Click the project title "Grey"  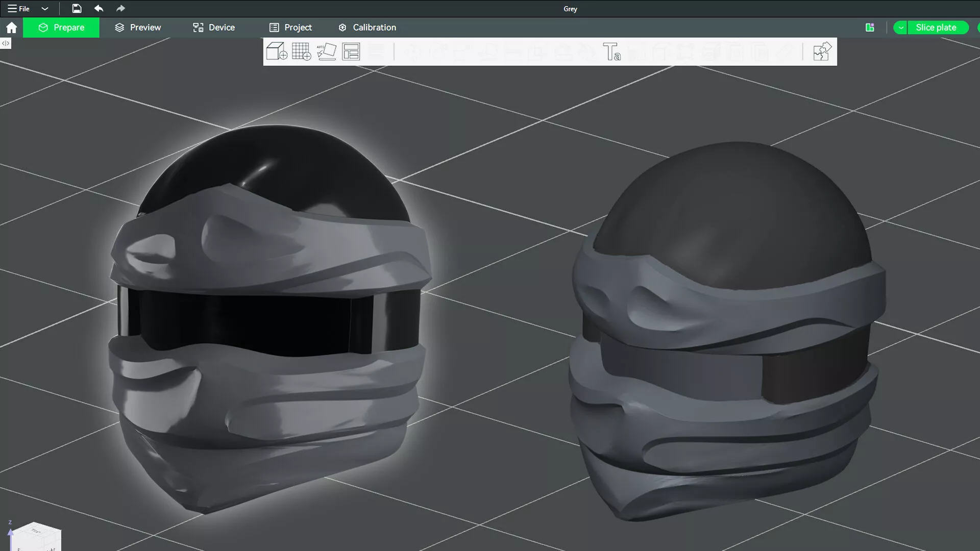click(x=570, y=9)
